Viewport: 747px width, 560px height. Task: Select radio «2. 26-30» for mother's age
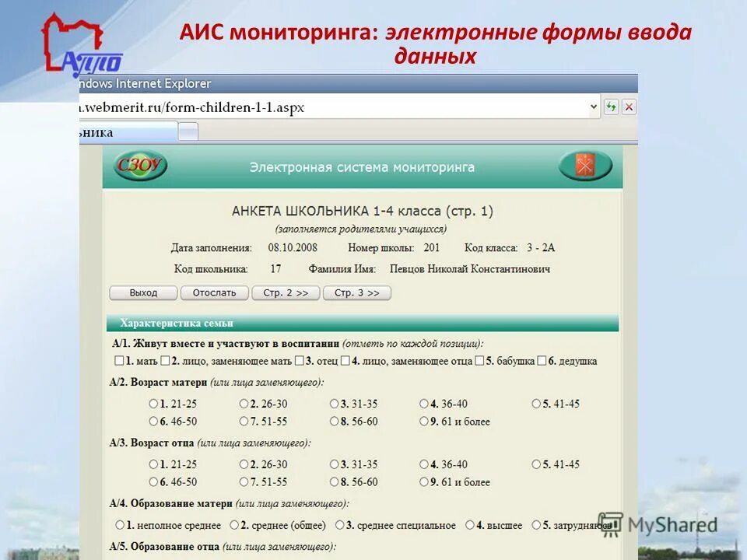(244, 404)
